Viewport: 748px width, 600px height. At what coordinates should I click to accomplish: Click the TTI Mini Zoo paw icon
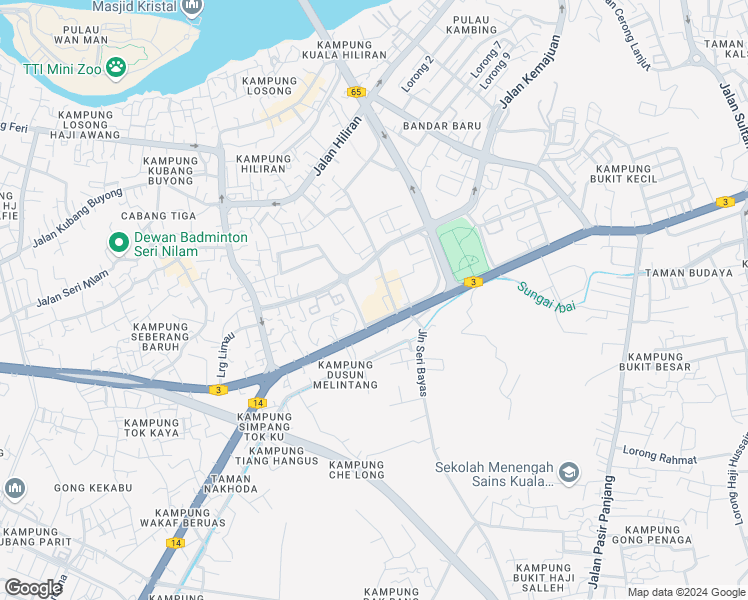pos(116,68)
